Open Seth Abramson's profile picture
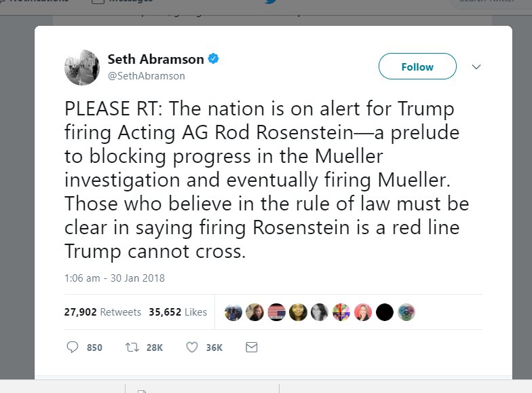532x393 pixels. tap(82, 67)
